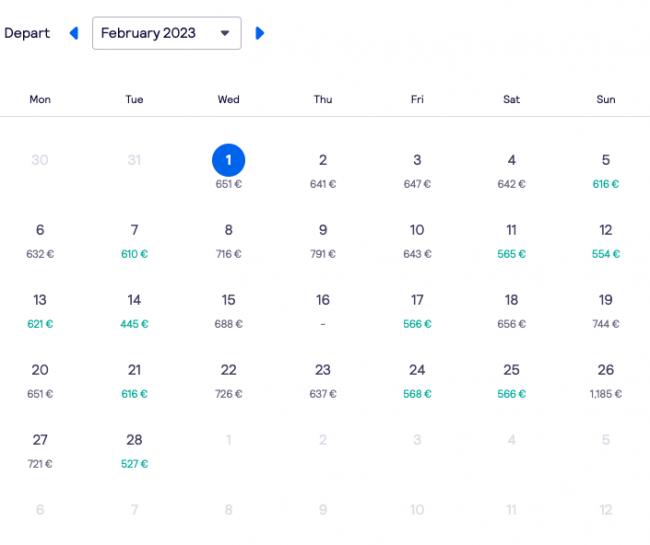Pick February 17 priced 566 €

click(417, 311)
